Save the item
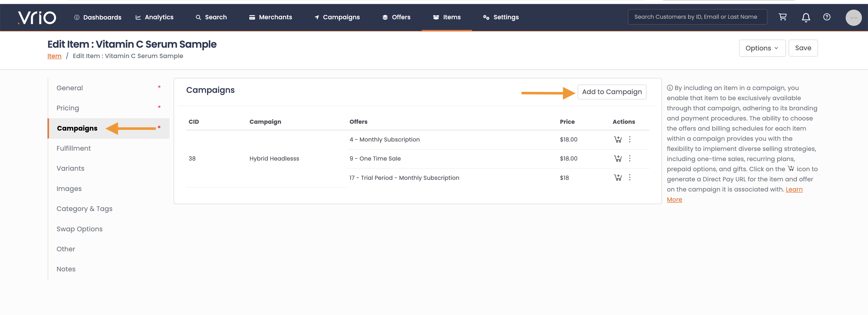Image resolution: width=868 pixels, height=315 pixels. click(x=803, y=48)
